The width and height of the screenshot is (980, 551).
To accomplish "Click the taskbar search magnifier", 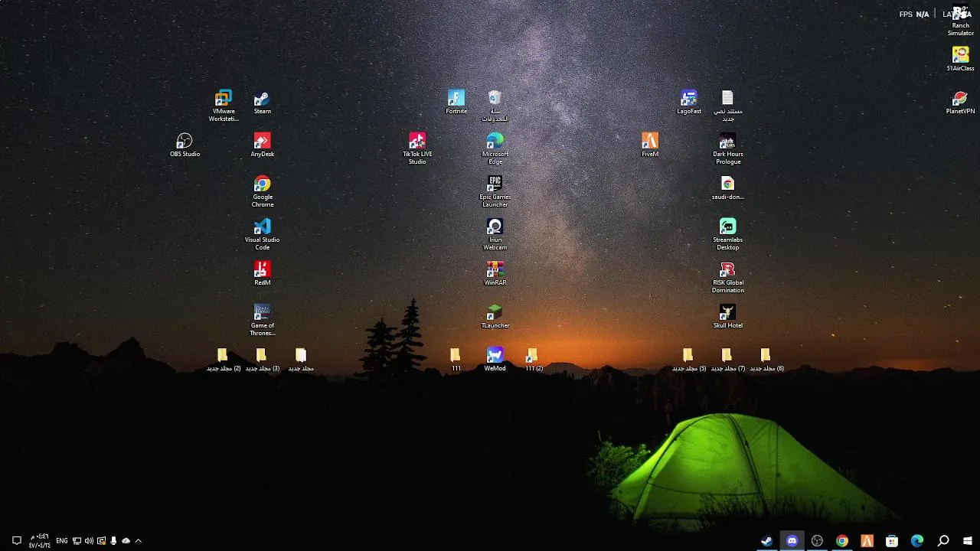I will point(943,541).
